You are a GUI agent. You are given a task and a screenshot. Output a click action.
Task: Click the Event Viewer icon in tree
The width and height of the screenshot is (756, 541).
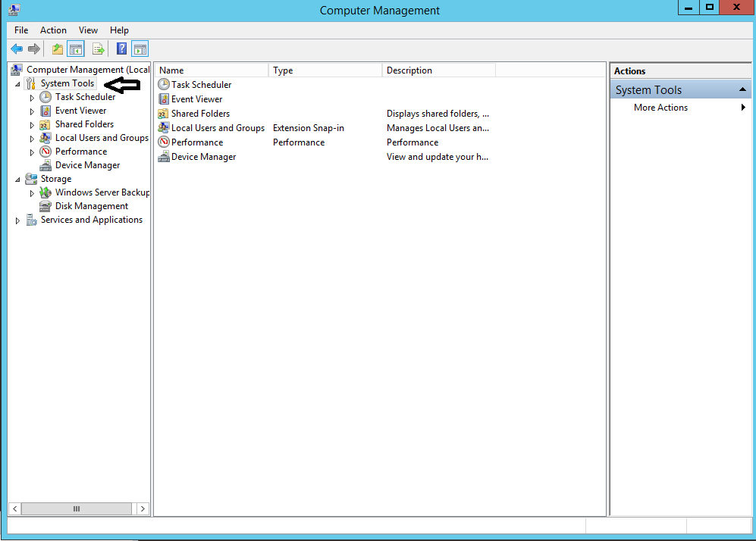[46, 111]
